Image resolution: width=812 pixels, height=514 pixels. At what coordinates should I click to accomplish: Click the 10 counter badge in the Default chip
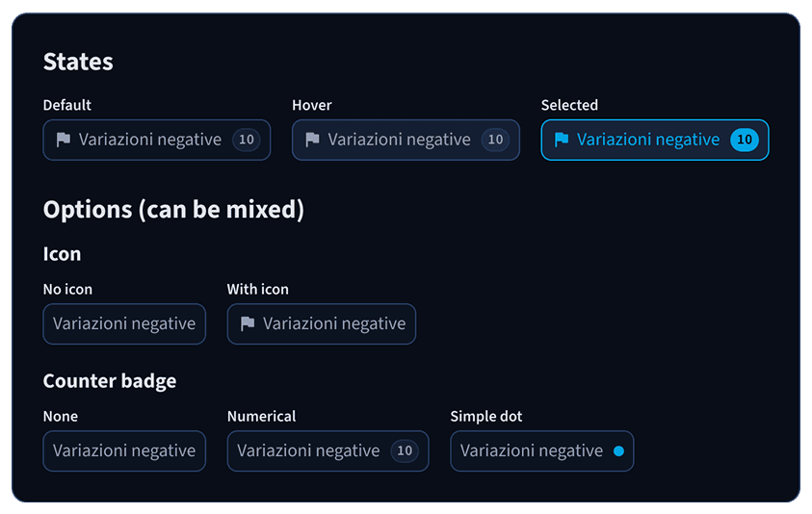pos(247,140)
